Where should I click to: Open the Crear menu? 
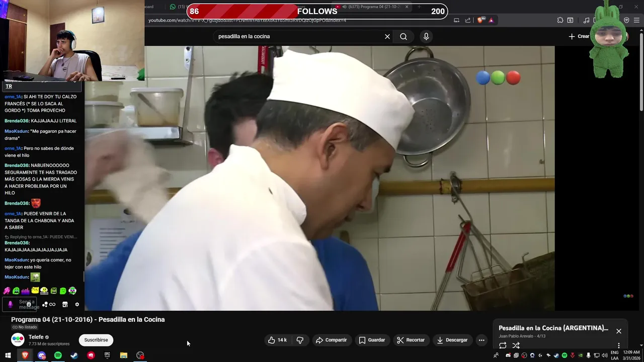click(579, 37)
